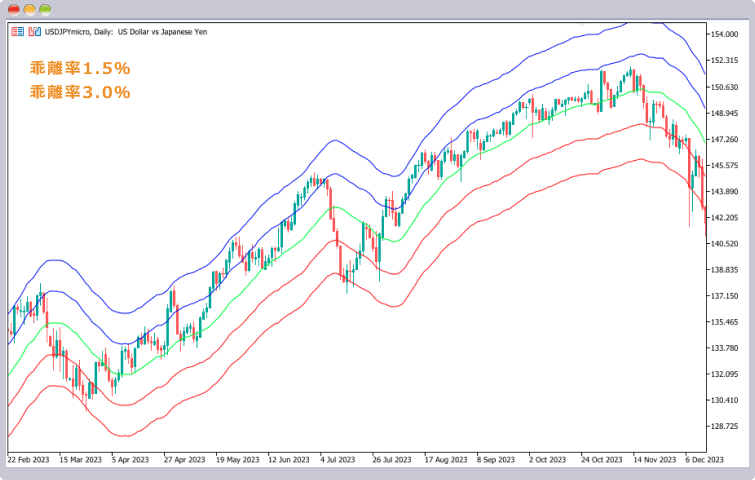Click the trade panel icon beside USDJPYmicro

tap(17, 32)
